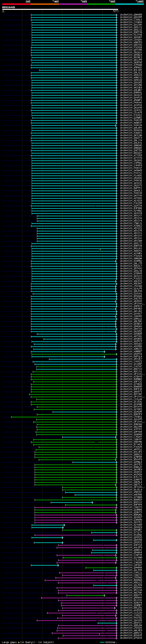Screen dimensions: 146x644
Task: Select the query name BB910449
Action: (8, 7)
